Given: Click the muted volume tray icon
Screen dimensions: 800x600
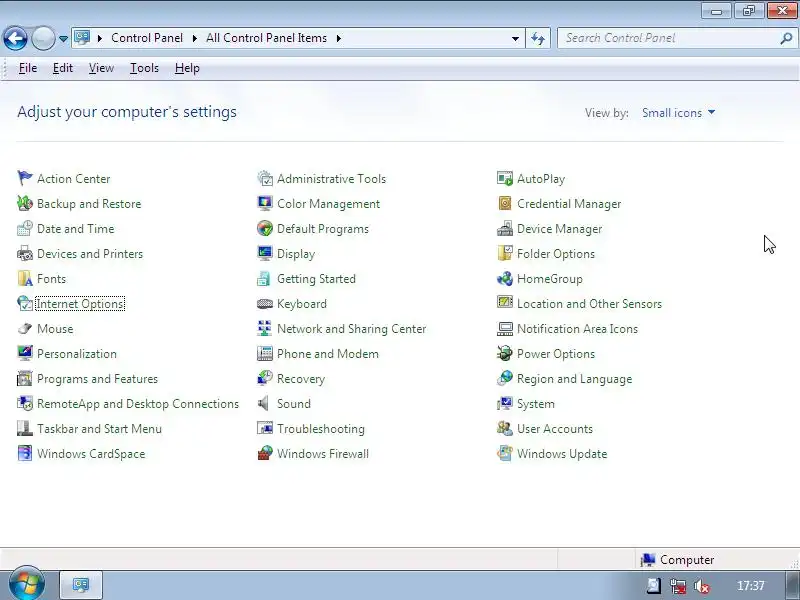Looking at the screenshot, I should [702, 586].
